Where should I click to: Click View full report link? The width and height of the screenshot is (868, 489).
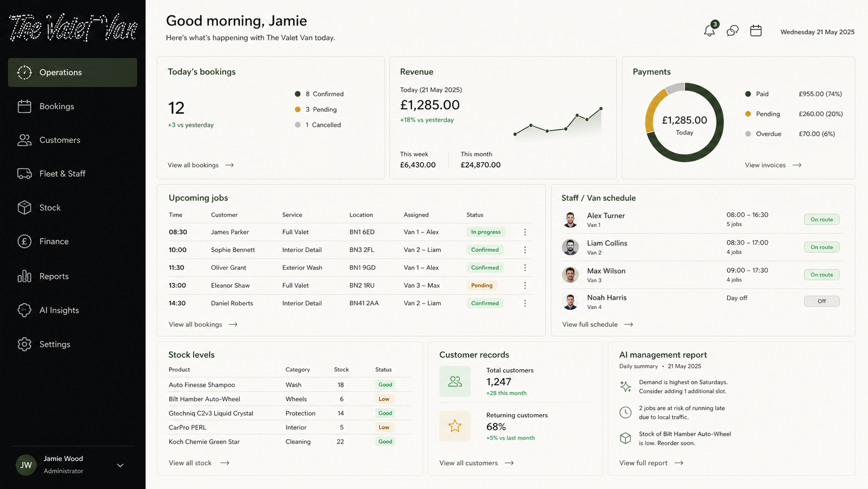651,463
